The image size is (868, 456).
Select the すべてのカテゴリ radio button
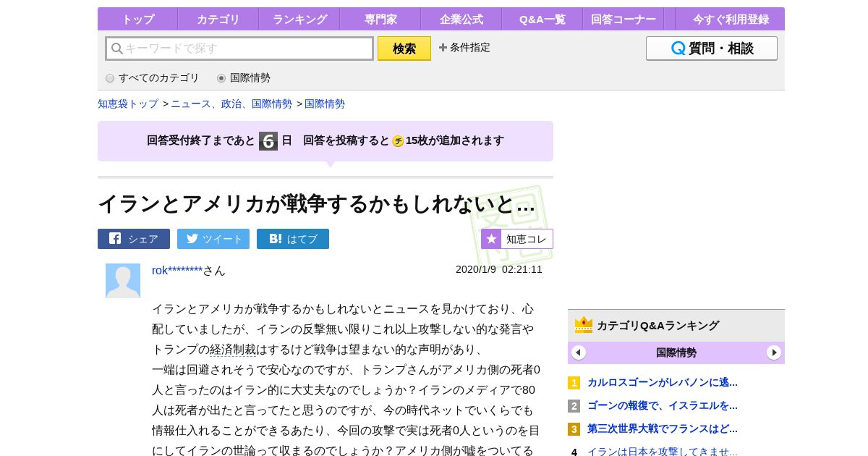pyautogui.click(x=110, y=78)
